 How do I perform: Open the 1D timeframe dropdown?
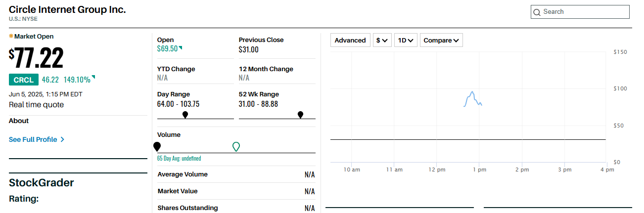406,41
